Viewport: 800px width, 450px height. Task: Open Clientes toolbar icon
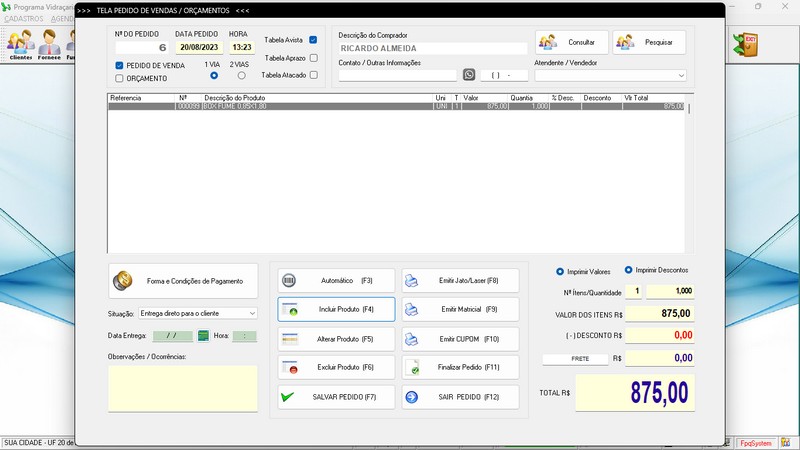tap(21, 45)
